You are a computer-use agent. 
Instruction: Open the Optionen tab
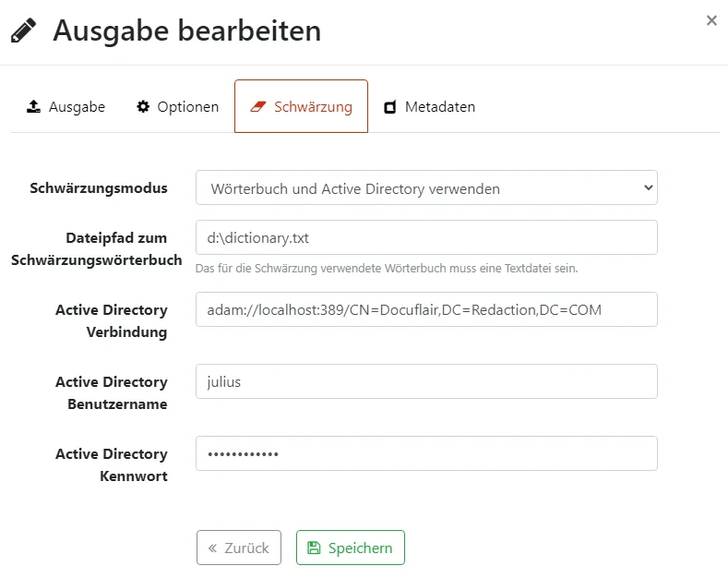187,106
